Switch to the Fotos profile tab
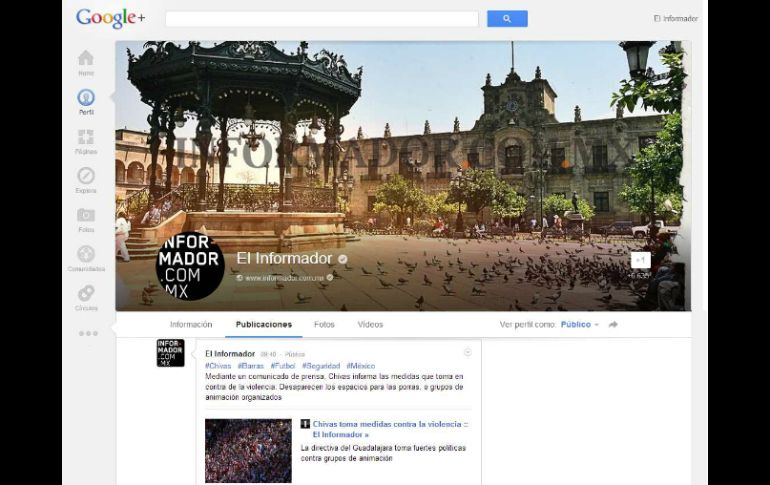The height and width of the screenshot is (485, 770). pyautogui.click(x=324, y=325)
